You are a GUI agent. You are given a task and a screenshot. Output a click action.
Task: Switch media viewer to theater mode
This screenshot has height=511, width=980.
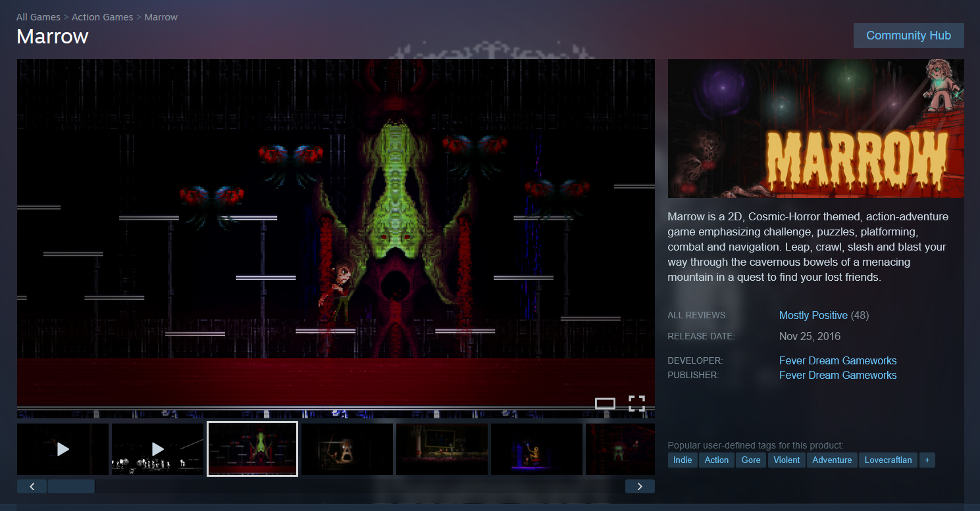tap(605, 403)
